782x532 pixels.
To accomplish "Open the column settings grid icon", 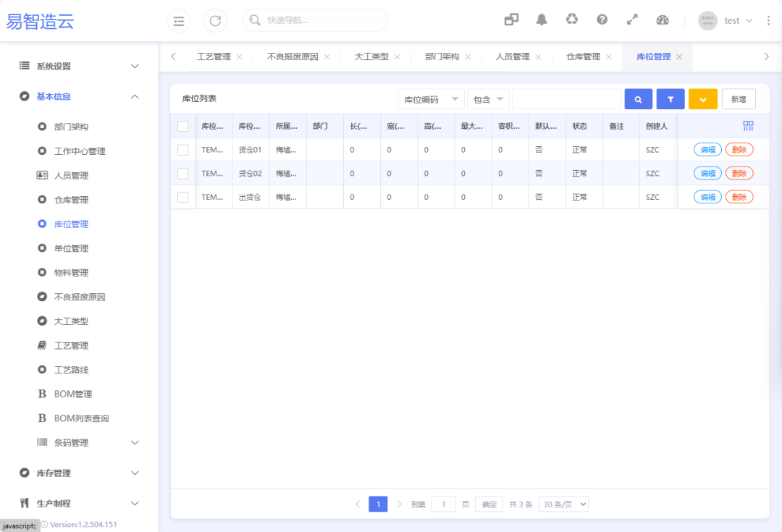I will click(748, 126).
